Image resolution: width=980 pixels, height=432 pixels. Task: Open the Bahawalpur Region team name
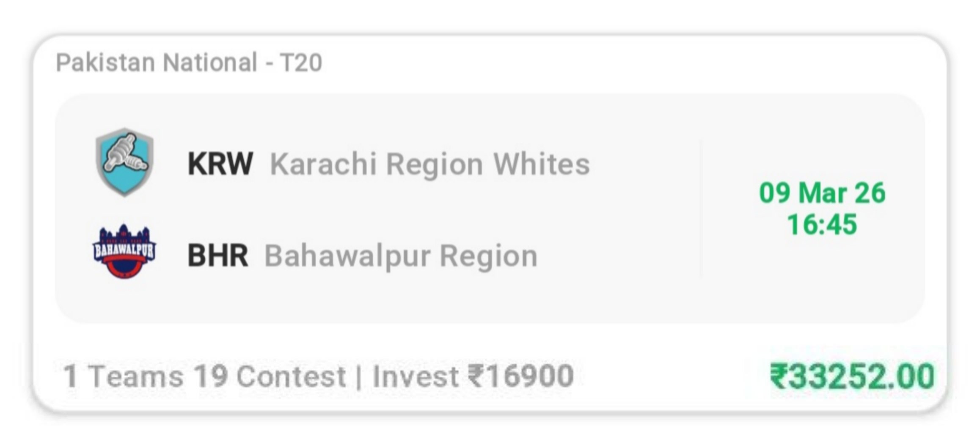pyautogui.click(x=401, y=256)
